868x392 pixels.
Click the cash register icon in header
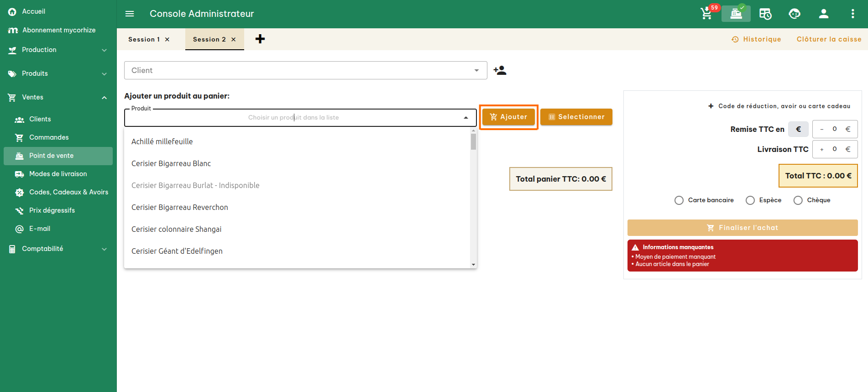(x=736, y=13)
